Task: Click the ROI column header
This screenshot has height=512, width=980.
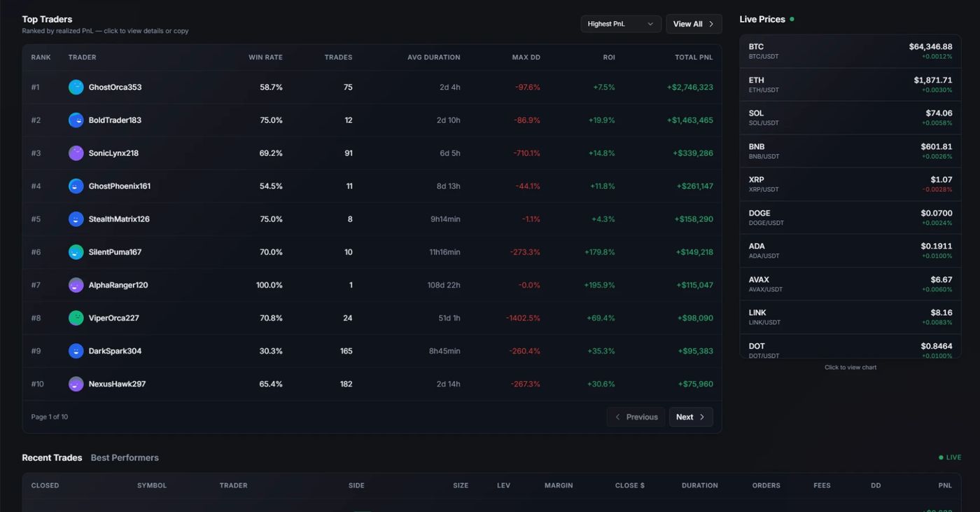Action: pyautogui.click(x=609, y=57)
